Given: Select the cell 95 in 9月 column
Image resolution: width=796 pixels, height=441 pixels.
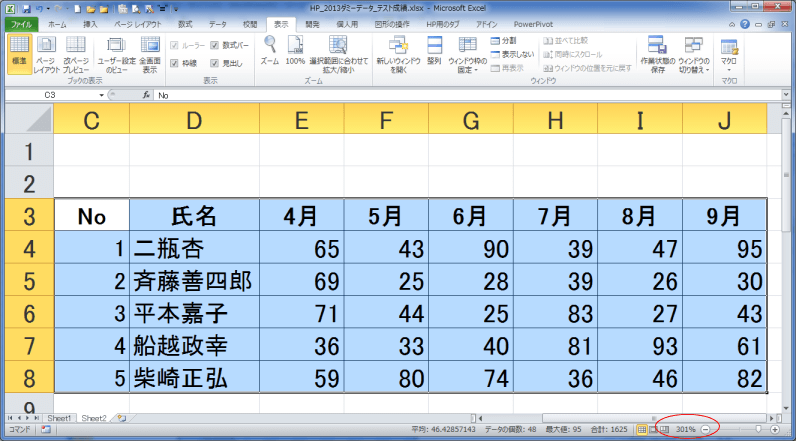Looking at the screenshot, I should [x=724, y=248].
